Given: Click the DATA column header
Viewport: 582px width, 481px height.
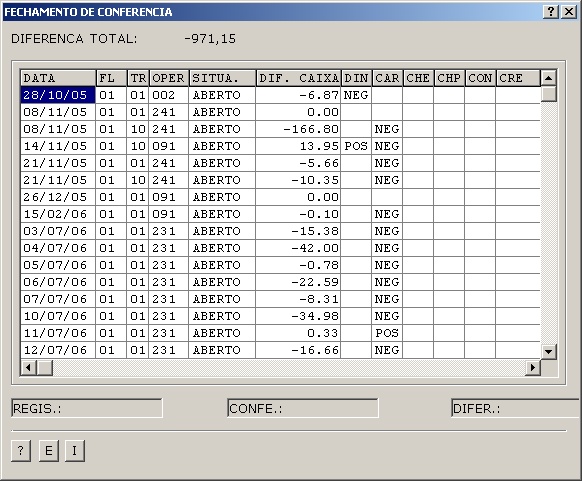Looking at the screenshot, I should [x=58, y=78].
